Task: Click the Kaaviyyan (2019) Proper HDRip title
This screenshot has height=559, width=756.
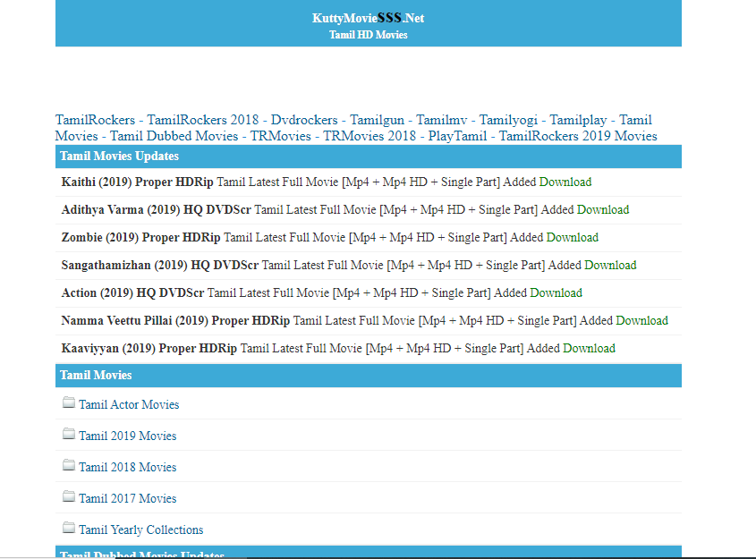Action: click(x=149, y=349)
